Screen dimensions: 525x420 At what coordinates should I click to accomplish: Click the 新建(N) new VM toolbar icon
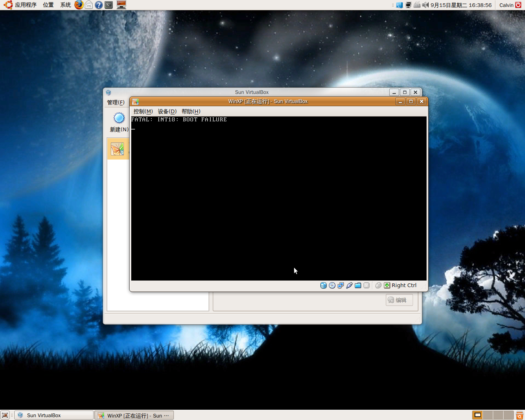tap(119, 118)
